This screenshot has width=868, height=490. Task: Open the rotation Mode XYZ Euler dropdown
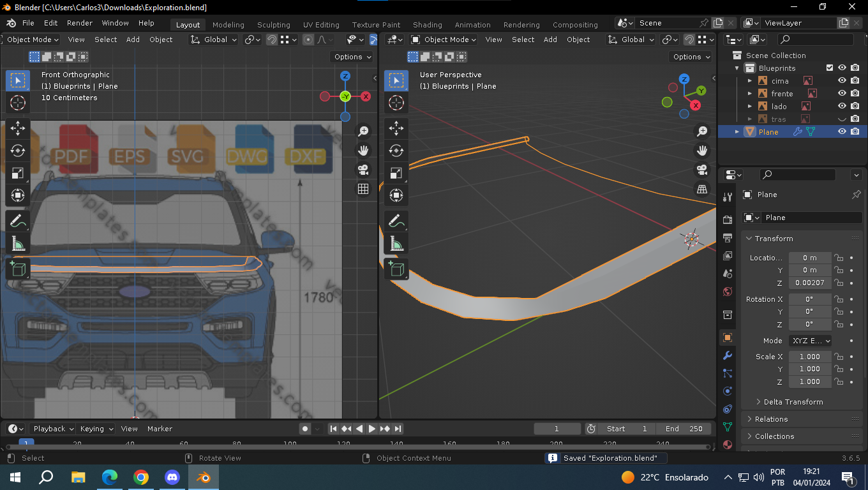coord(810,341)
